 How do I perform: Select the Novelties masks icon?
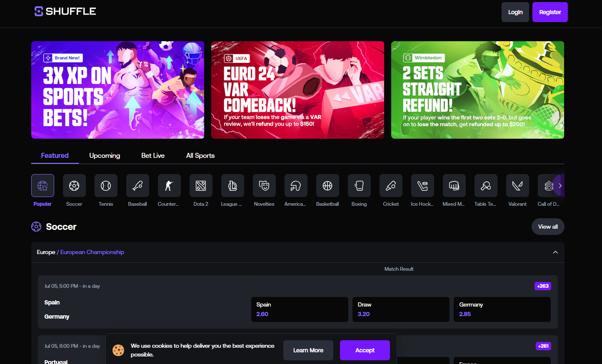(264, 185)
